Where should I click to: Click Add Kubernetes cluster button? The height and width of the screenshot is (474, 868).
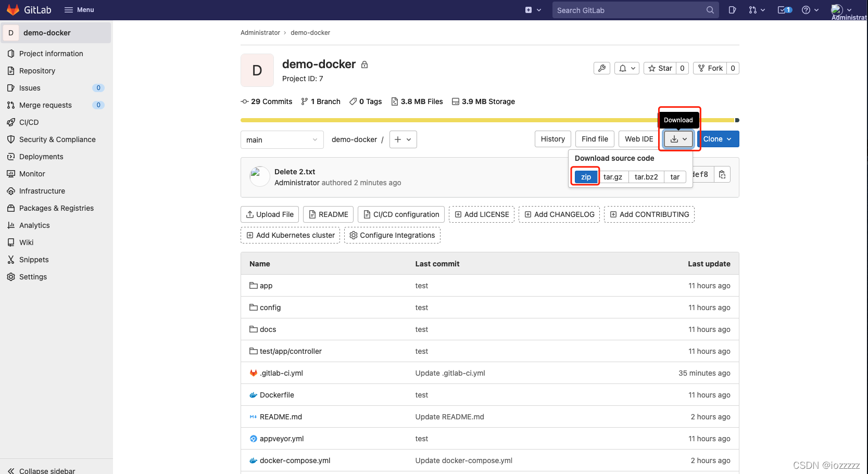[x=291, y=235]
